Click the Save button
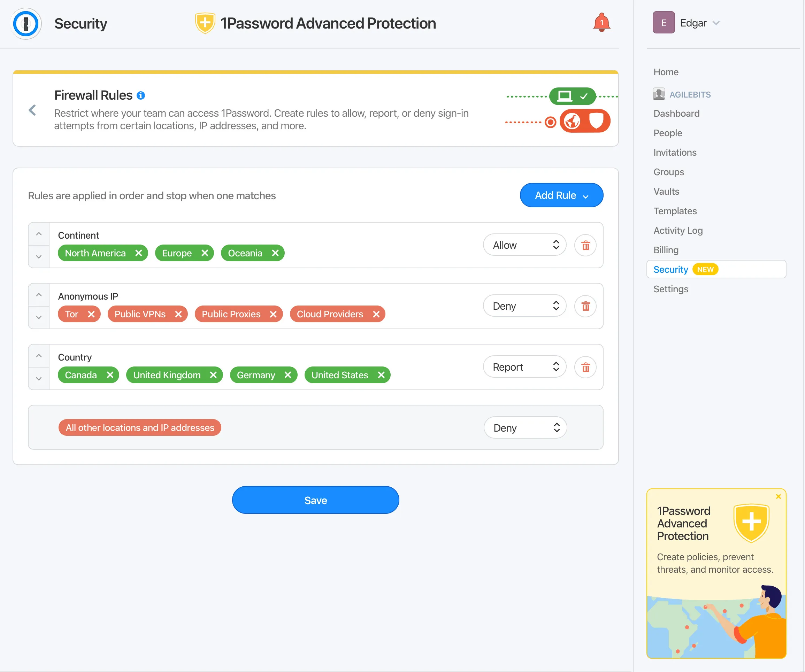805x672 pixels. tap(315, 500)
